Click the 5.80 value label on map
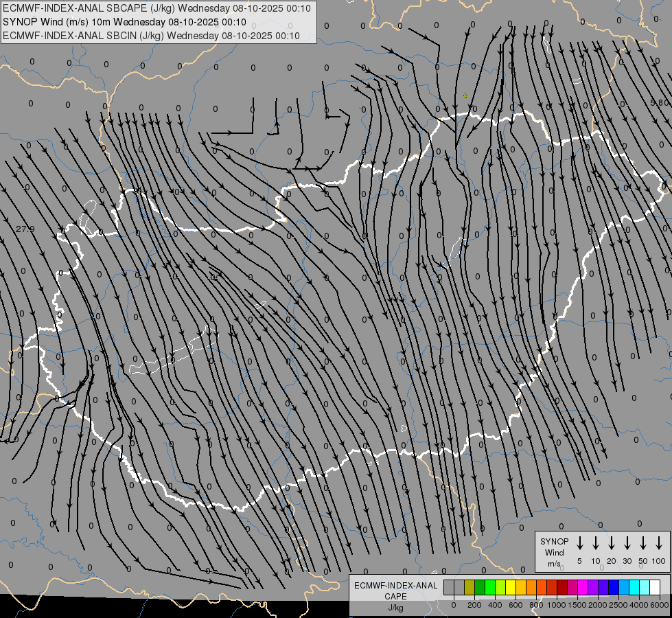The width and height of the screenshot is (672, 618). pos(658,103)
